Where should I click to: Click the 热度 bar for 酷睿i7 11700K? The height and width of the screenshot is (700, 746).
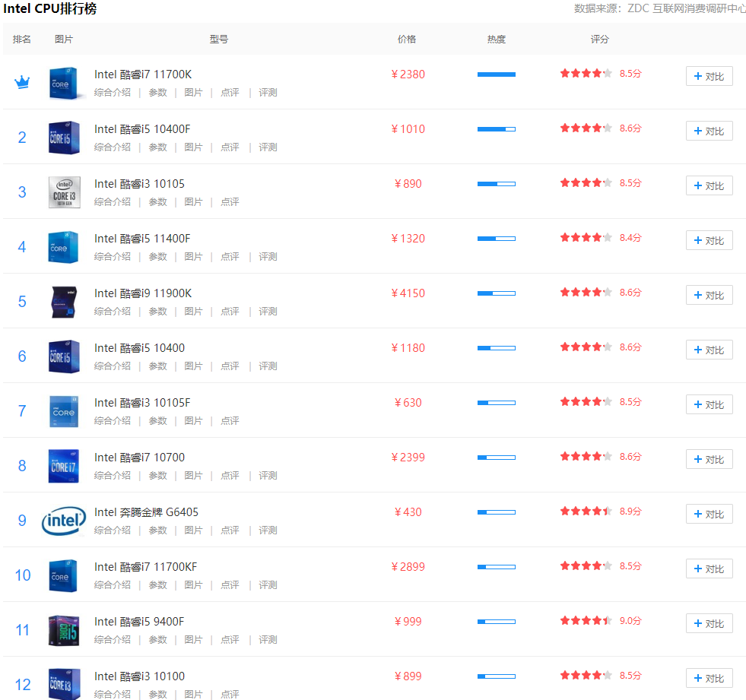(496, 74)
